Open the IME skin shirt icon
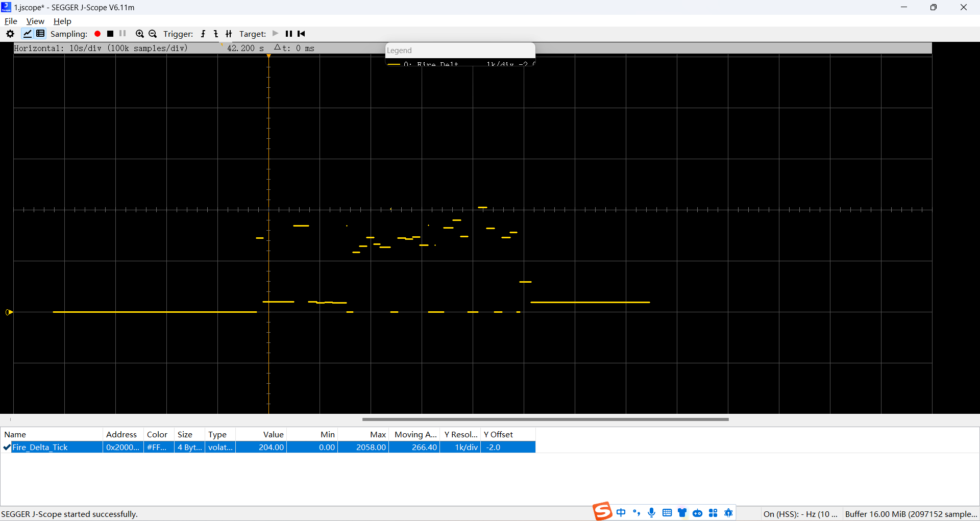This screenshot has width=980, height=521. click(682, 513)
